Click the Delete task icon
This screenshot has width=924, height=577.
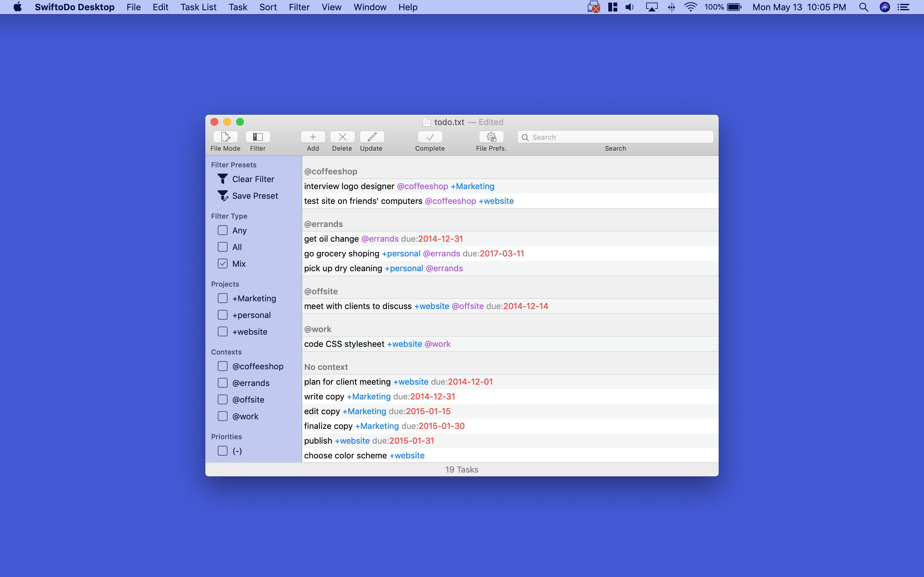[342, 137]
